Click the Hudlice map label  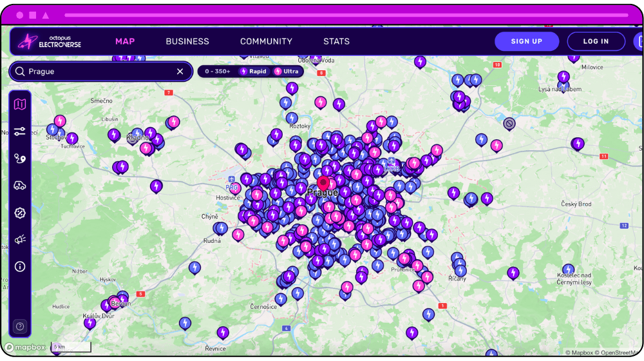(x=61, y=307)
